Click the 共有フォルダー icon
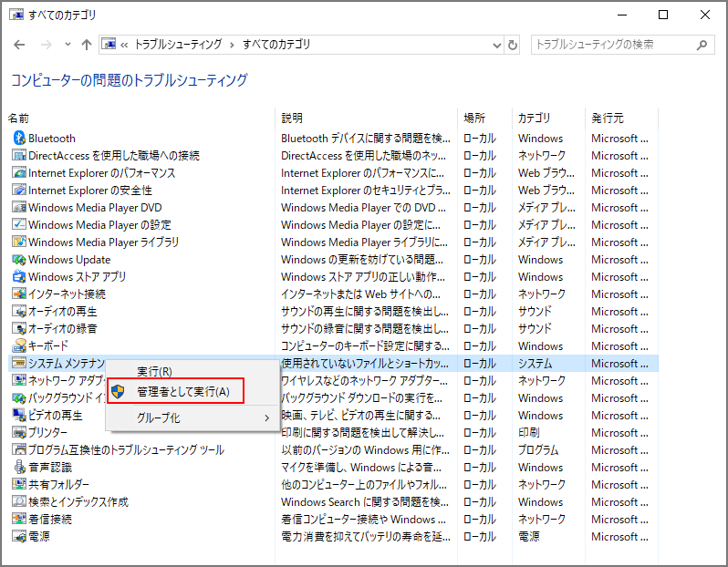The image size is (728, 567). (x=19, y=484)
